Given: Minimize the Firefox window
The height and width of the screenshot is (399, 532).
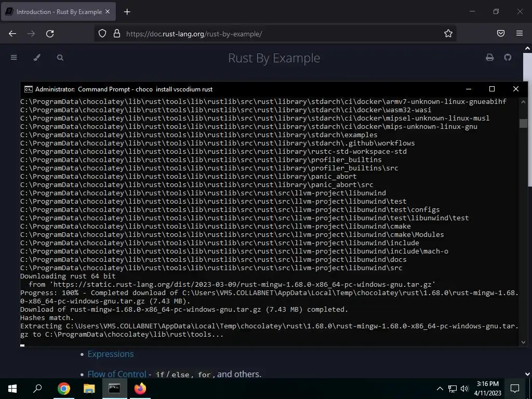Looking at the screenshot, I should pyautogui.click(x=472, y=11).
